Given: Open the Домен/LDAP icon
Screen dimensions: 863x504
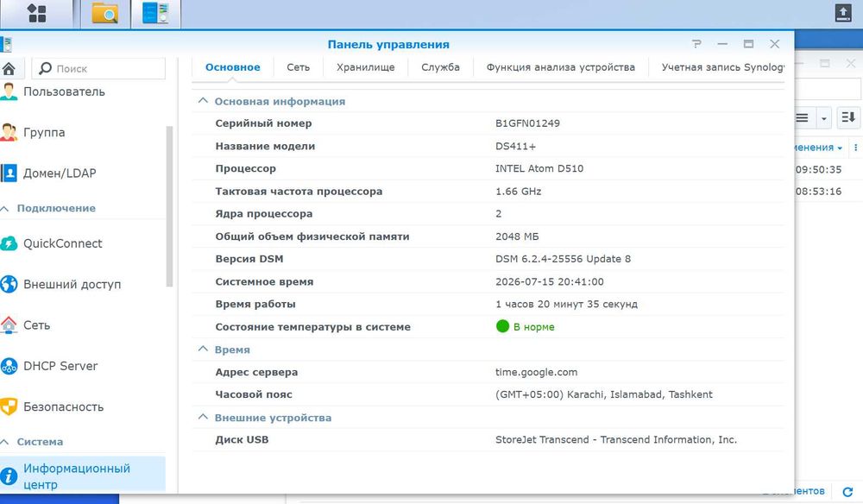Looking at the screenshot, I should click(9, 173).
